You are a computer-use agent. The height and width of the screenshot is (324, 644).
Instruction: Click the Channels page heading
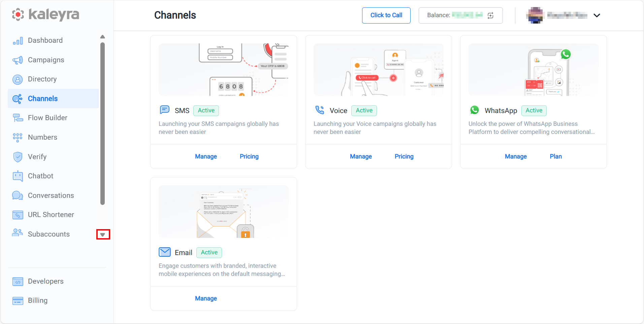pos(175,15)
